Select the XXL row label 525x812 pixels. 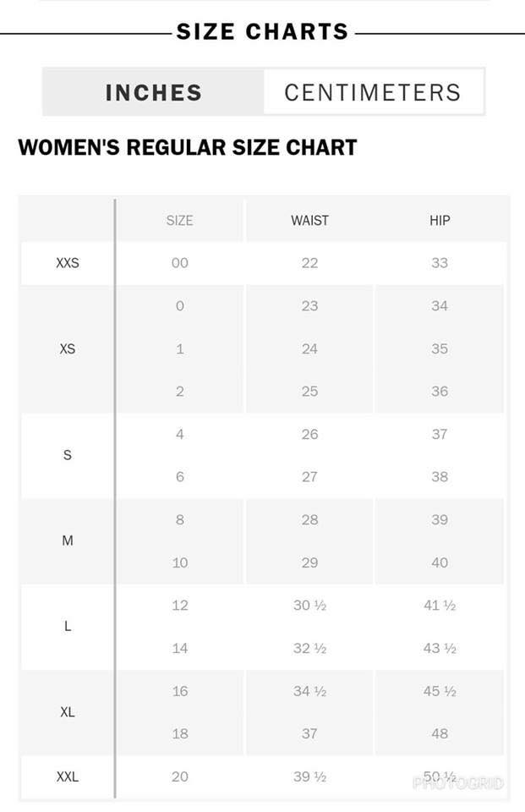click(68, 776)
